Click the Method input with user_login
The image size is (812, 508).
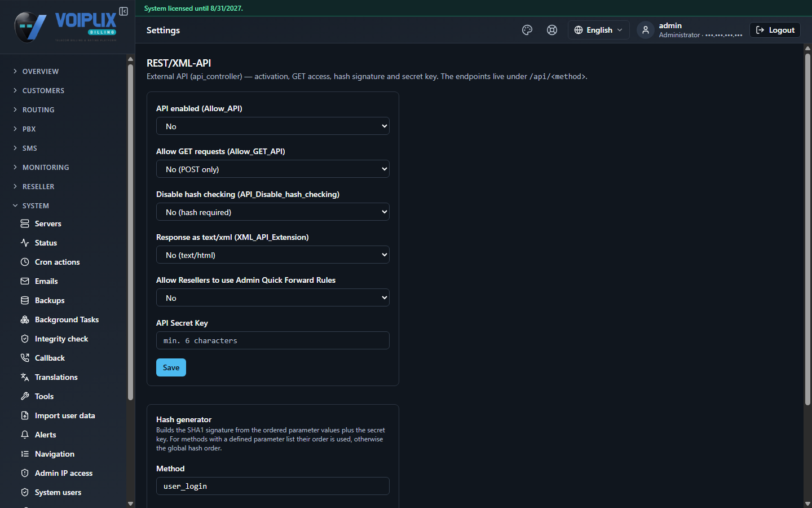[x=273, y=486]
